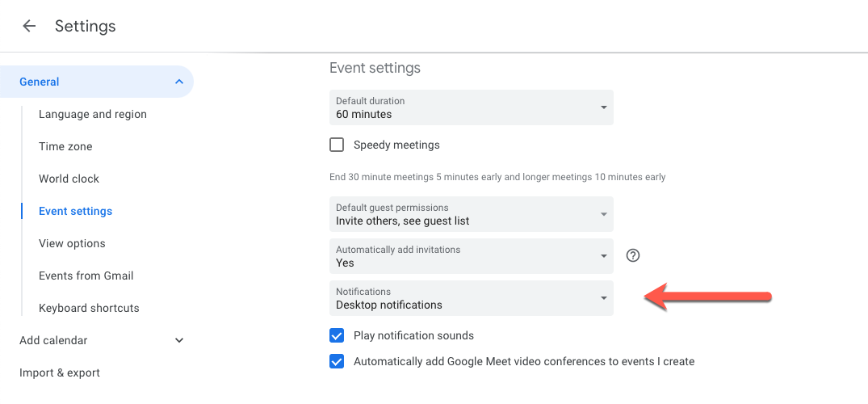
Task: Open World clock settings
Action: click(x=69, y=179)
